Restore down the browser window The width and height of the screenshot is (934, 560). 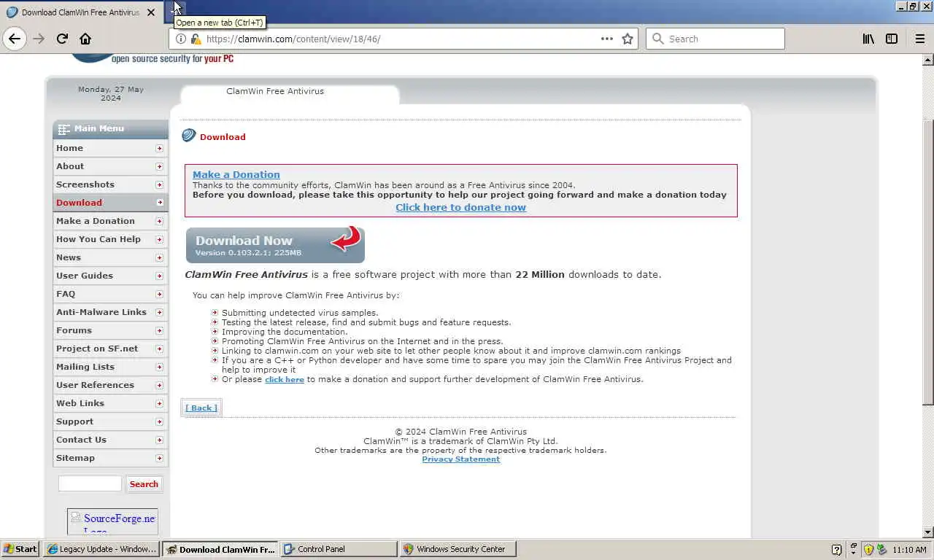click(x=913, y=7)
